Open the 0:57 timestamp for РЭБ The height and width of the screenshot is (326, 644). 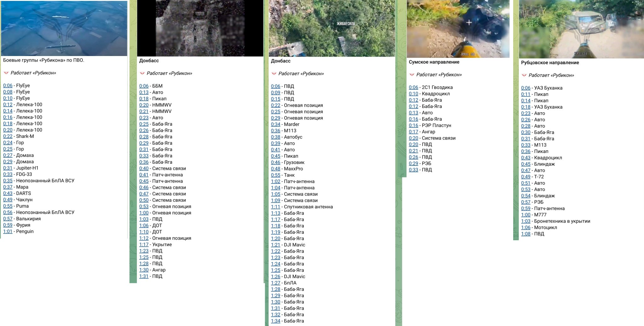[x=526, y=202]
